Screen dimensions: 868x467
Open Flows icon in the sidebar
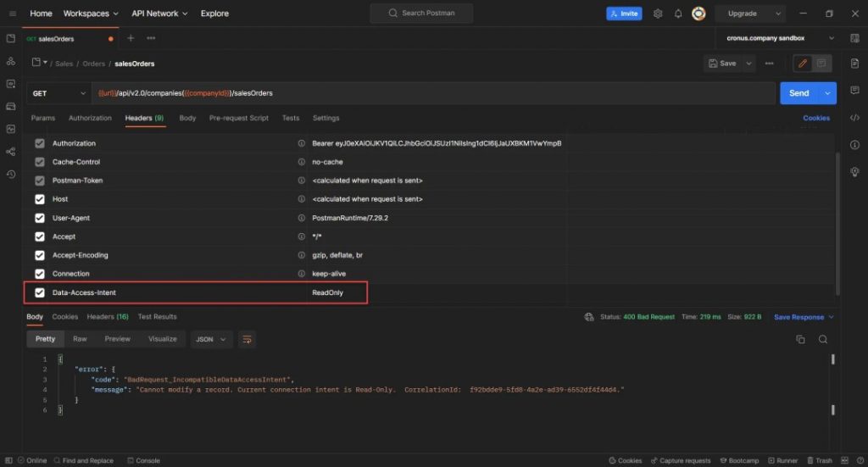[x=10, y=152]
